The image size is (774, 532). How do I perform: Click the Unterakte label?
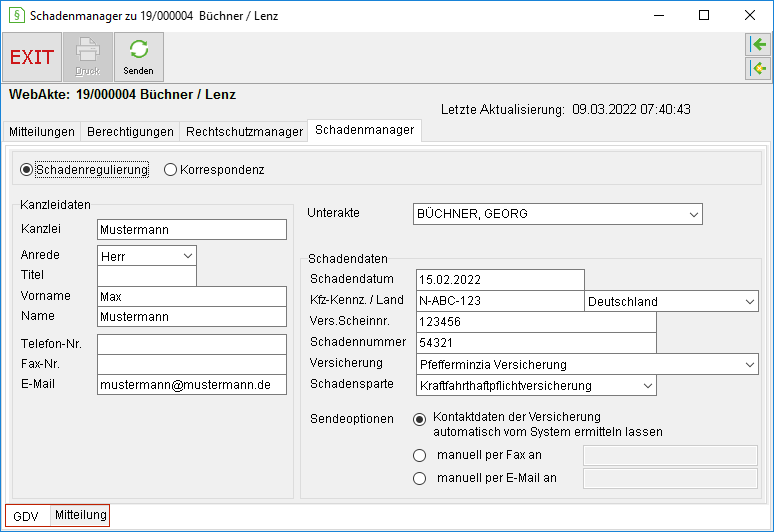click(333, 213)
